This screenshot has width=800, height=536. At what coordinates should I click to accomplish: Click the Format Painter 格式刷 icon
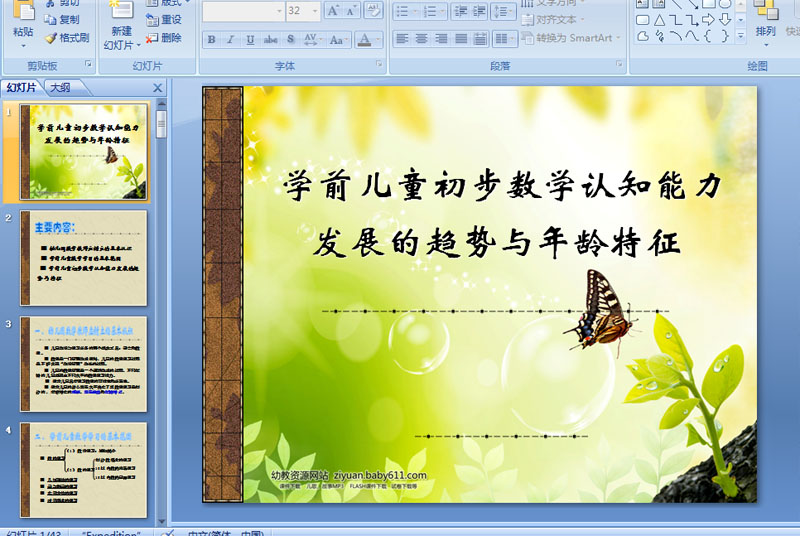[51, 38]
